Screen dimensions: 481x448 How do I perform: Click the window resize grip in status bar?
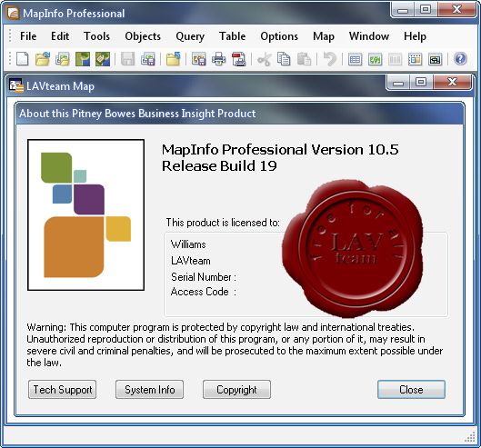pyautogui.click(x=470, y=437)
